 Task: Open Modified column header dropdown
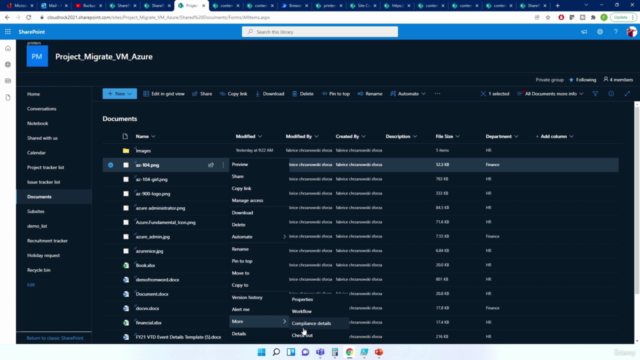(x=249, y=136)
